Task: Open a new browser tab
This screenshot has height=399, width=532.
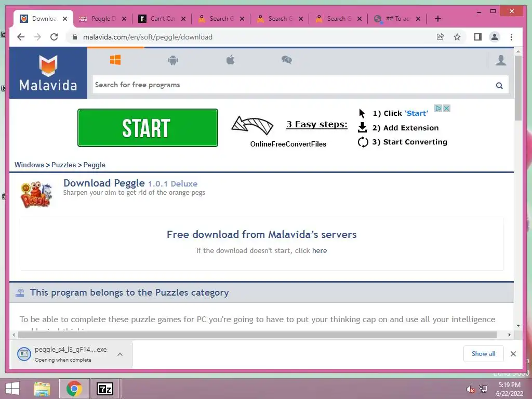Action: coord(437,19)
